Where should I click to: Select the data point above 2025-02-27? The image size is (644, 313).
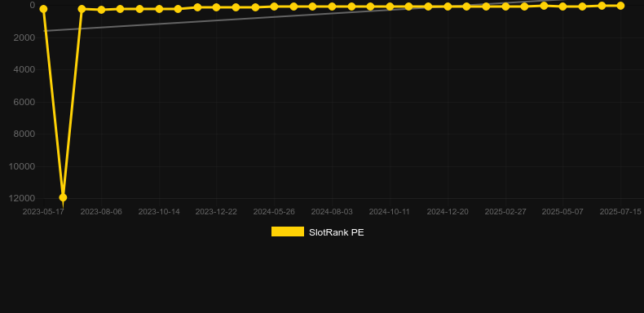(505, 7)
